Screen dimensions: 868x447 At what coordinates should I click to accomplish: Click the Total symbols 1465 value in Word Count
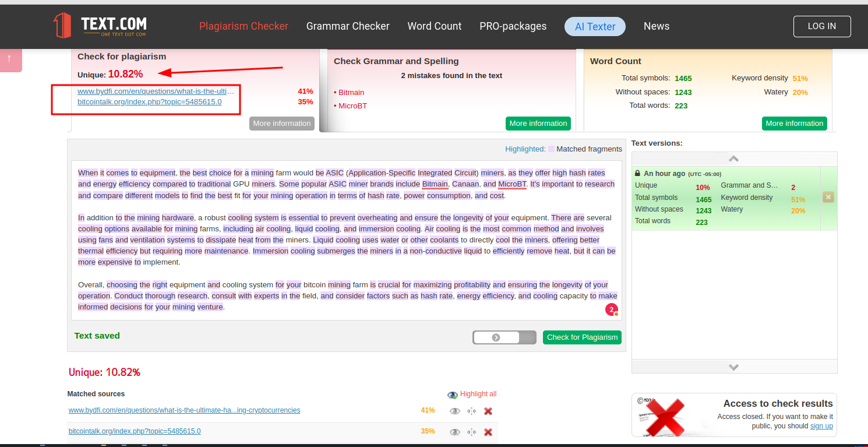pos(683,78)
